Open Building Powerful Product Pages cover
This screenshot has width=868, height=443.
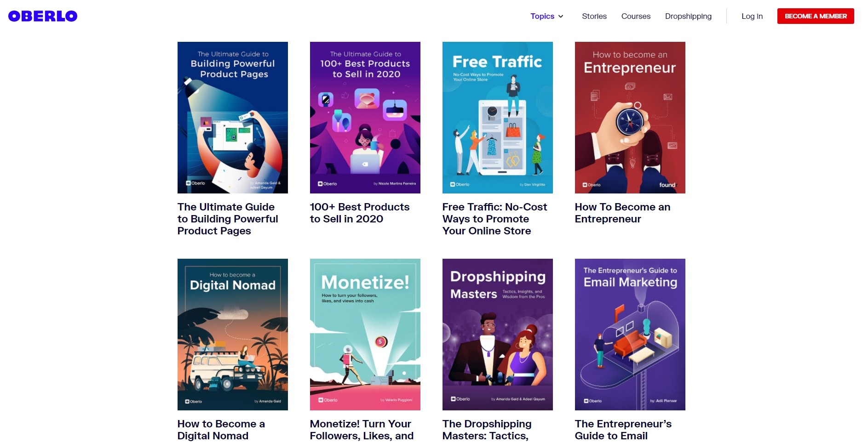233,118
